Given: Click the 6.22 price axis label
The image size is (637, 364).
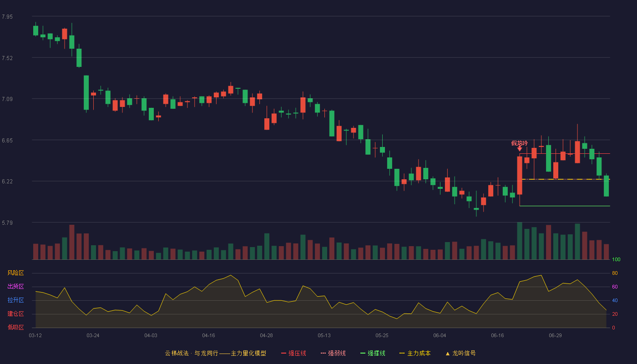Looking at the screenshot, I should click(7, 182).
